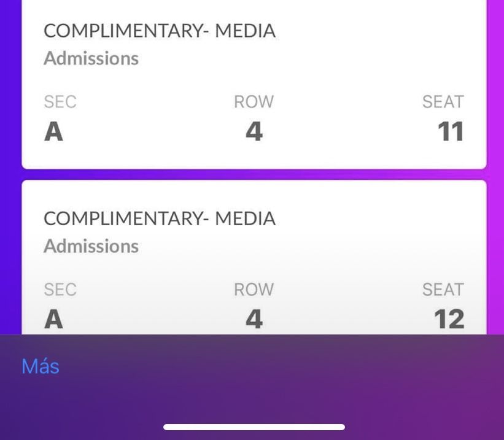Tap Admissions on the seat 11 ticket

[91, 58]
